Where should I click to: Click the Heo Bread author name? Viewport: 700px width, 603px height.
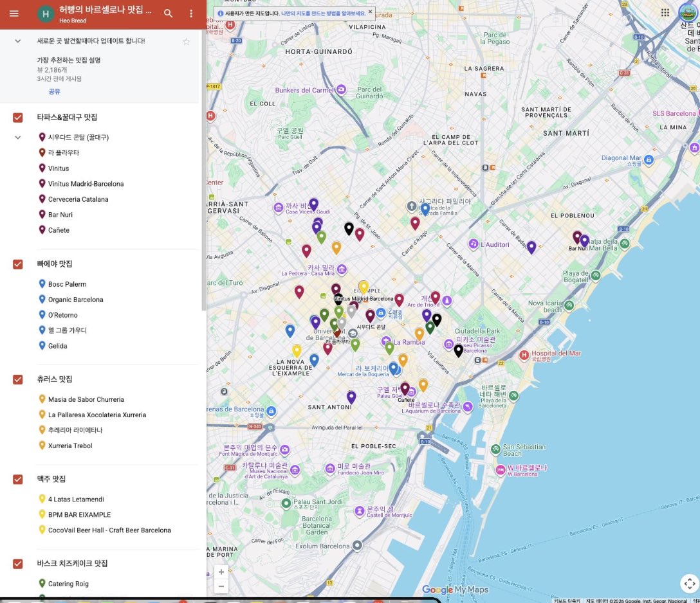pos(73,21)
